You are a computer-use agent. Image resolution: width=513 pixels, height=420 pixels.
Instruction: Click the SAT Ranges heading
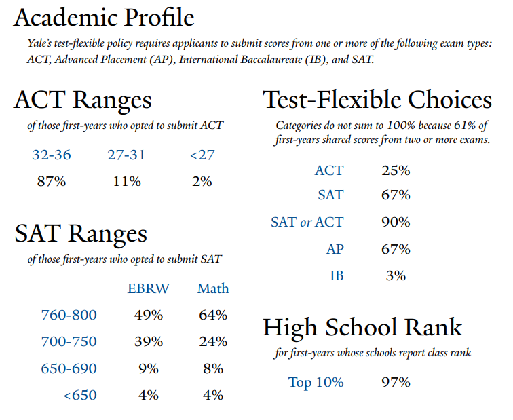click(81, 234)
